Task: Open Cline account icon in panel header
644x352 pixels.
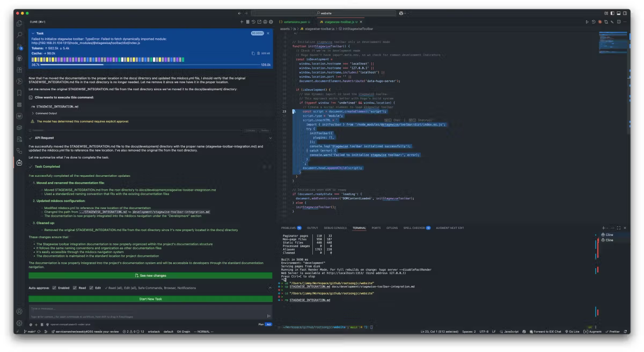Action: pos(265,22)
